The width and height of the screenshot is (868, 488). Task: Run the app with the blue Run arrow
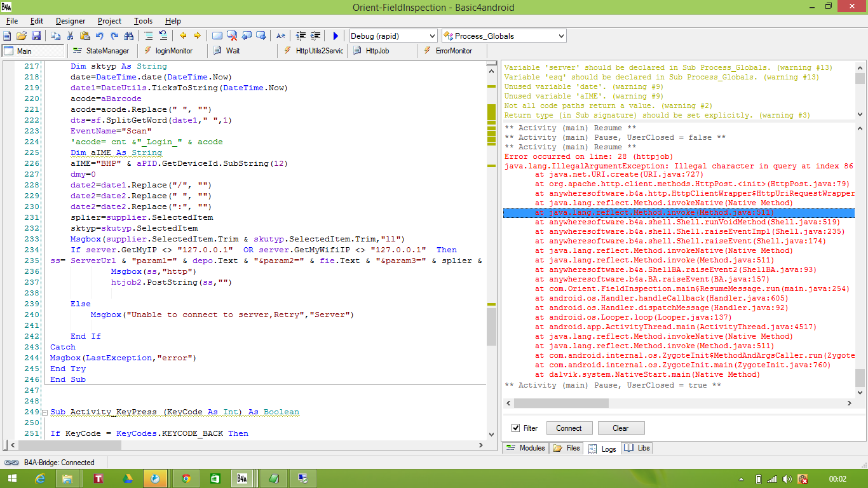point(334,36)
